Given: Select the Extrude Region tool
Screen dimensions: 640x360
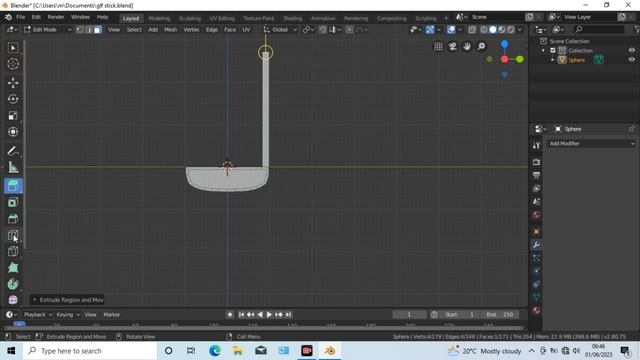Looking at the screenshot, I should pos(13,186).
